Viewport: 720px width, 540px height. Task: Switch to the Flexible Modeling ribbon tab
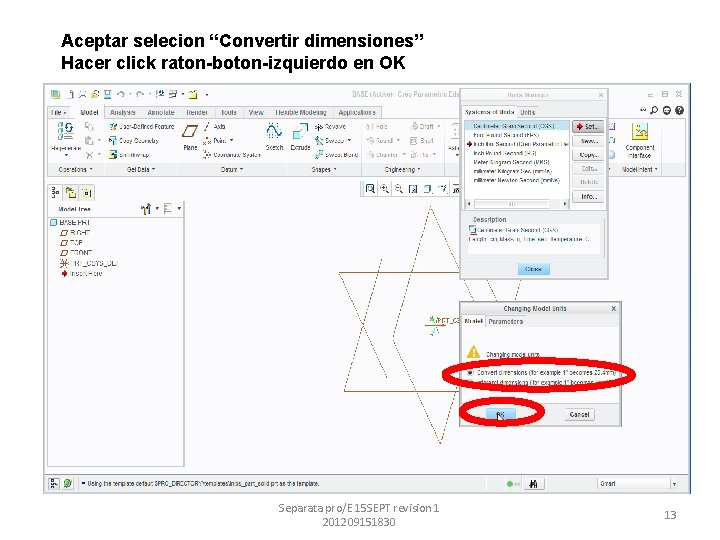click(x=300, y=112)
